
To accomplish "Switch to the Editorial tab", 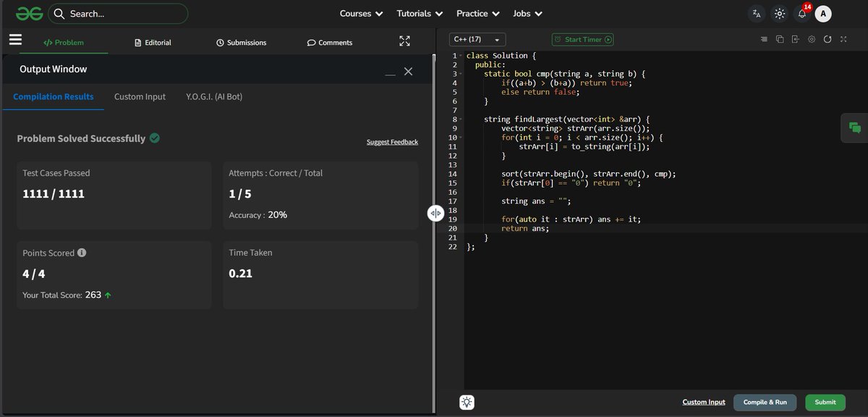I will (153, 43).
